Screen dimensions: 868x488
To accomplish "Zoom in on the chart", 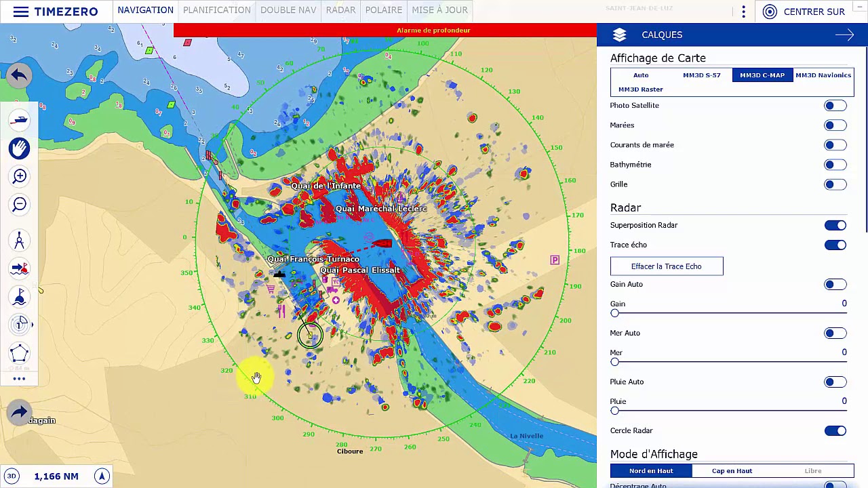I will [19, 177].
